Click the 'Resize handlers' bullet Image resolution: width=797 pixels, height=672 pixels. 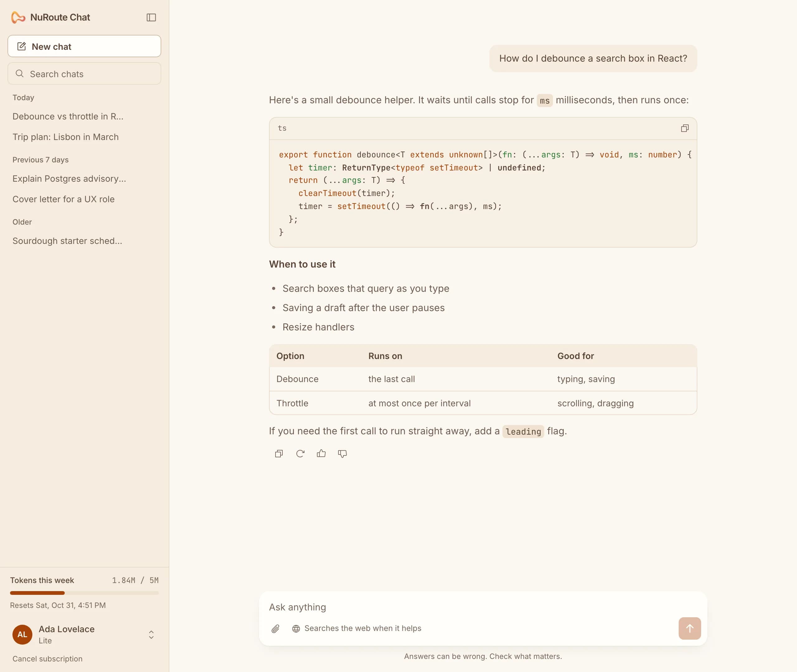[x=318, y=327]
